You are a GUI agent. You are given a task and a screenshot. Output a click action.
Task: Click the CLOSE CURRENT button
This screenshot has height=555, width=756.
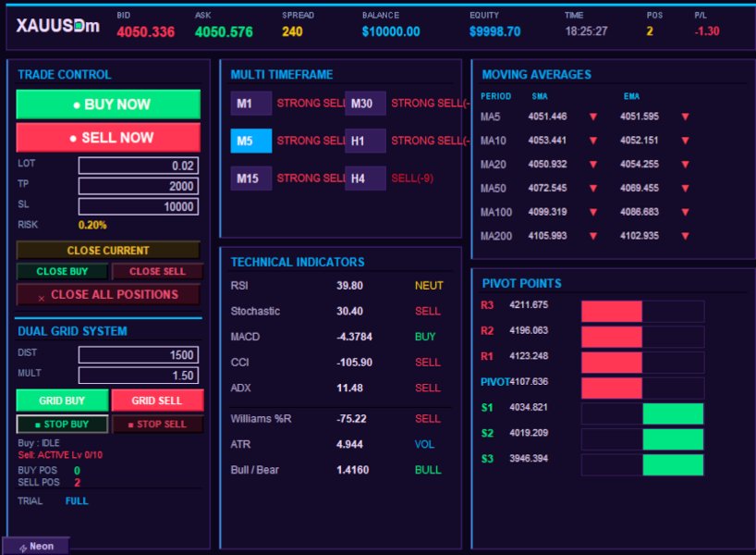point(108,251)
